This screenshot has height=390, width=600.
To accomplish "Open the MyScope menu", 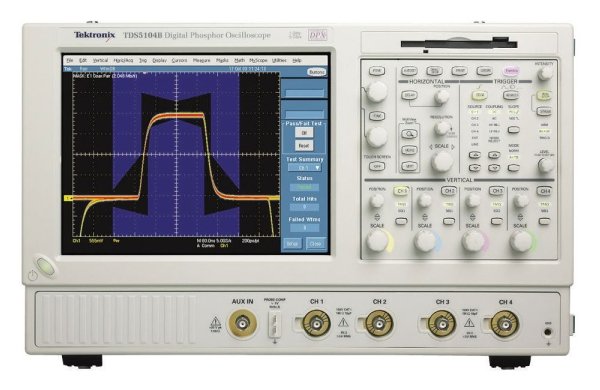I will (x=258, y=60).
